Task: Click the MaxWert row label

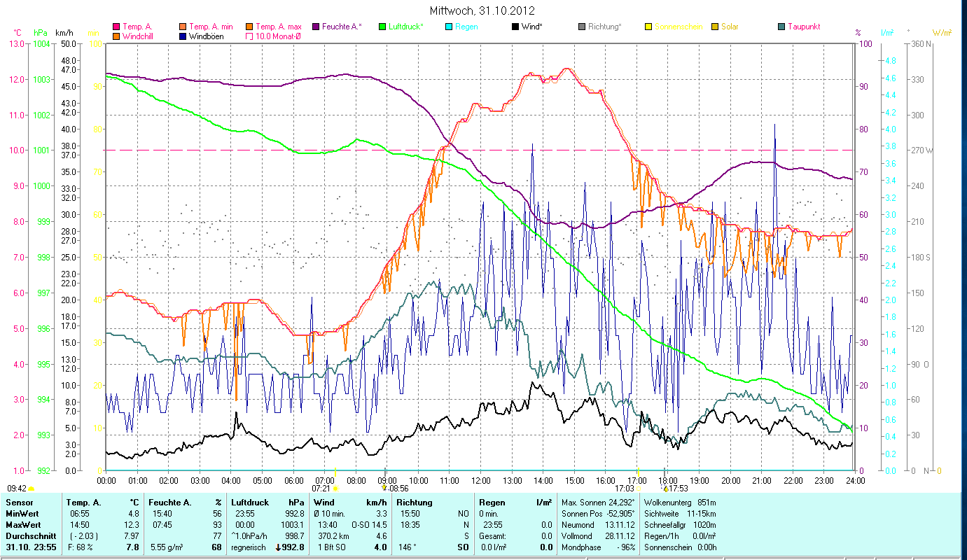Action: point(23,525)
